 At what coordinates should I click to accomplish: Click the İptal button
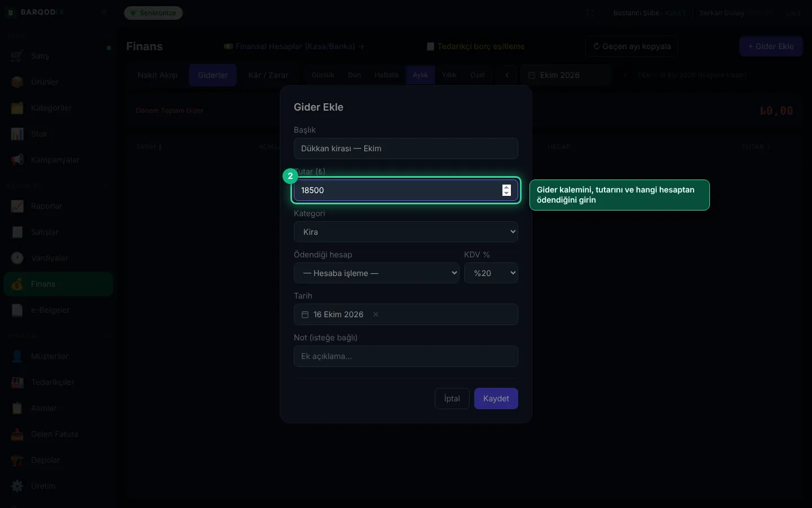452,398
